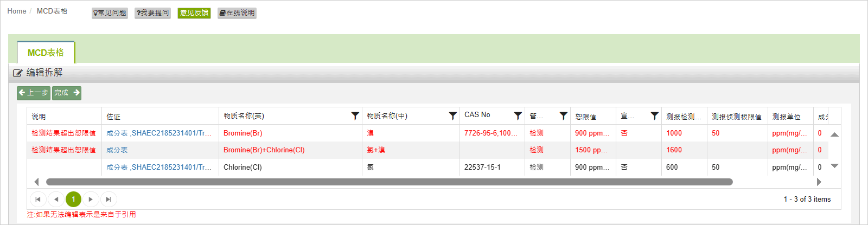
Task: Click the horizontal scrollbar of the grid
Action: 389,182
